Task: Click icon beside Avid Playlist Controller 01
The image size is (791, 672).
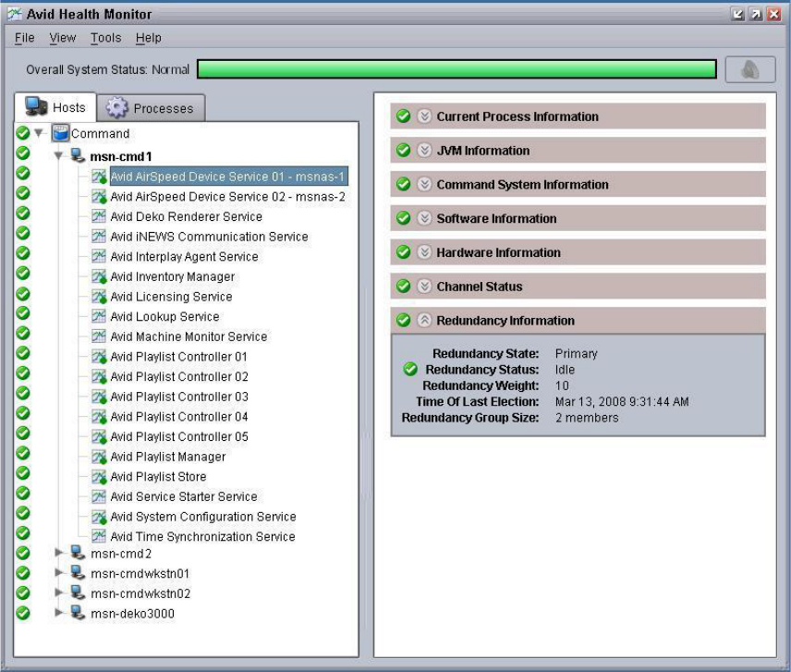Action: (x=99, y=356)
